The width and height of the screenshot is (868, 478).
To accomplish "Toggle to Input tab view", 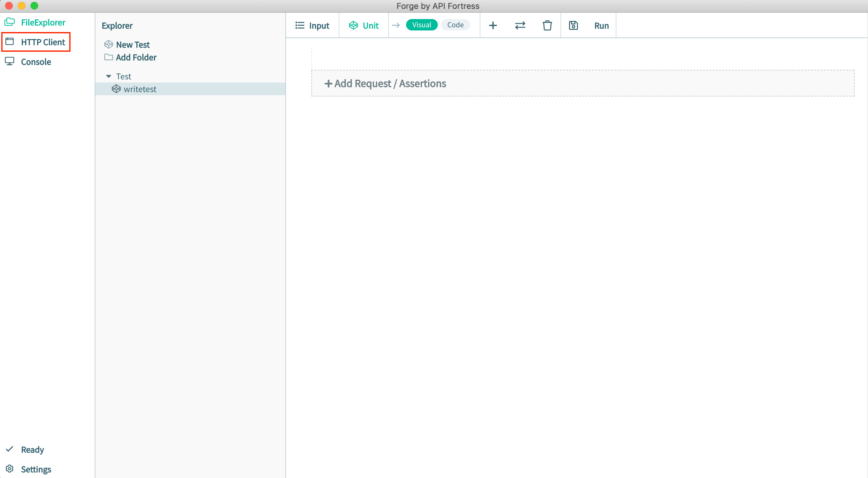I will pos(312,25).
